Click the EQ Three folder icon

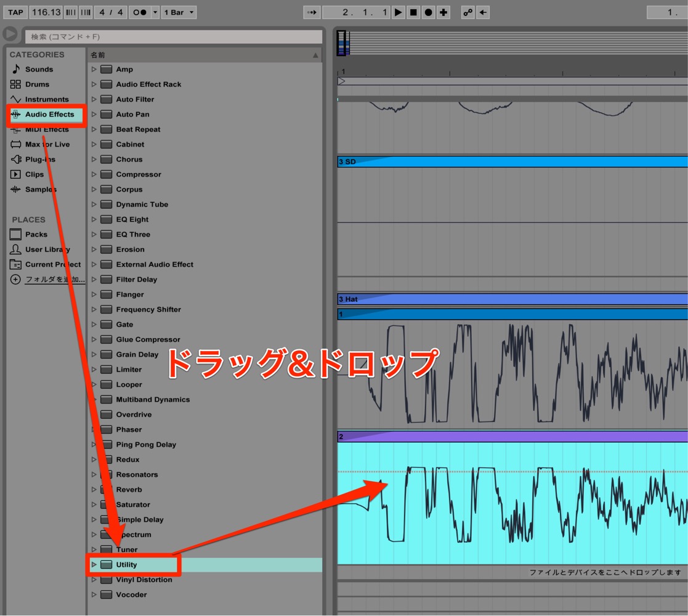click(106, 234)
